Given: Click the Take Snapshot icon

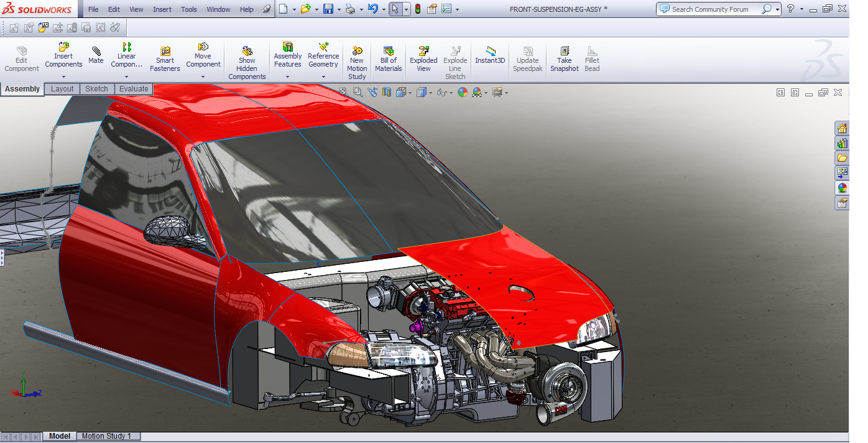Looking at the screenshot, I should [x=564, y=60].
